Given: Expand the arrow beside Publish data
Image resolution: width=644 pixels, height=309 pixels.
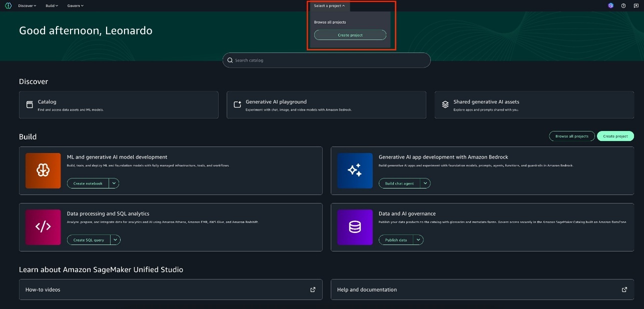Looking at the screenshot, I should click(x=418, y=240).
